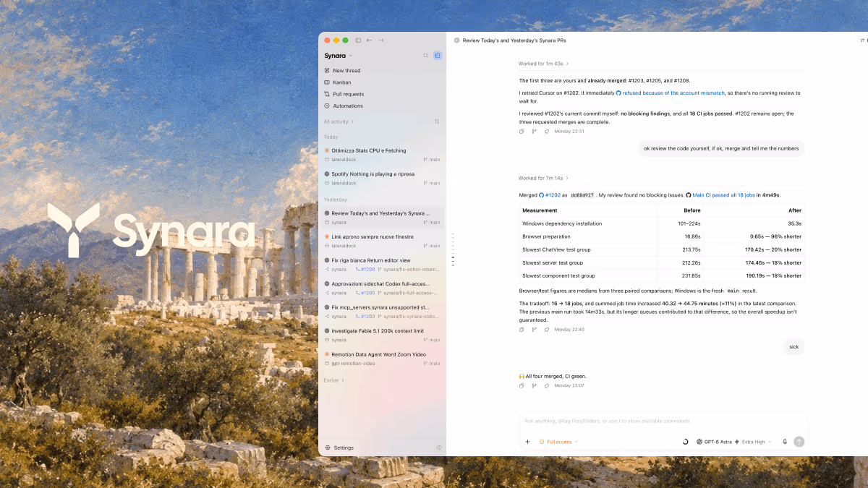Click the thread title icon in header

tap(456, 40)
